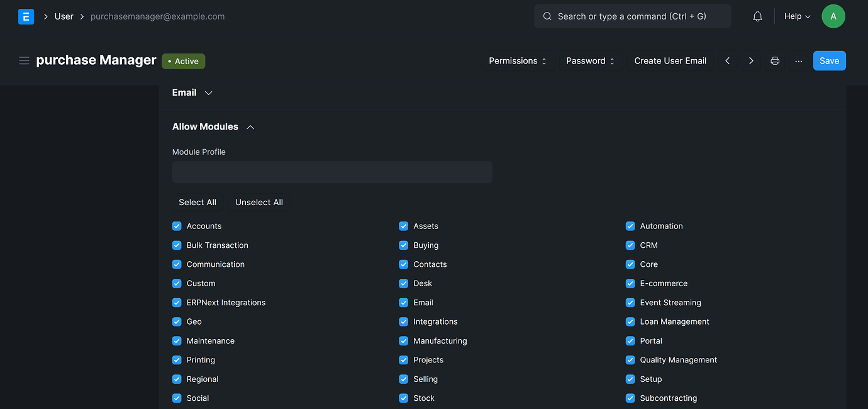Click the User breadcrumb link
The width and height of the screenshot is (868, 409).
(64, 16)
